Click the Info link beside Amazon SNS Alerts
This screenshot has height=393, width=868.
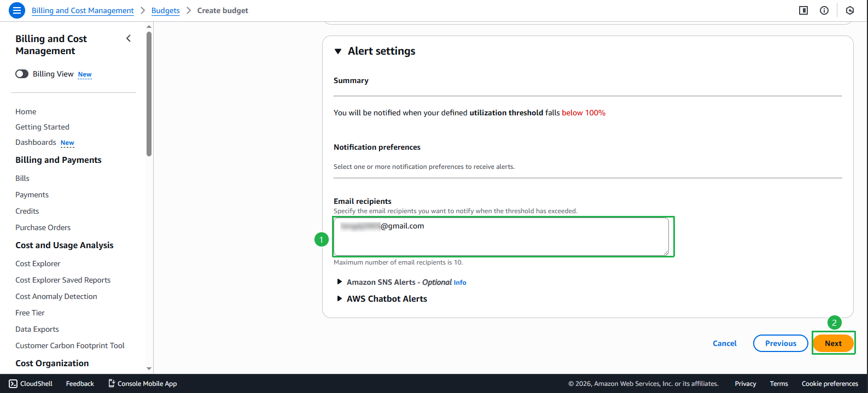(460, 282)
